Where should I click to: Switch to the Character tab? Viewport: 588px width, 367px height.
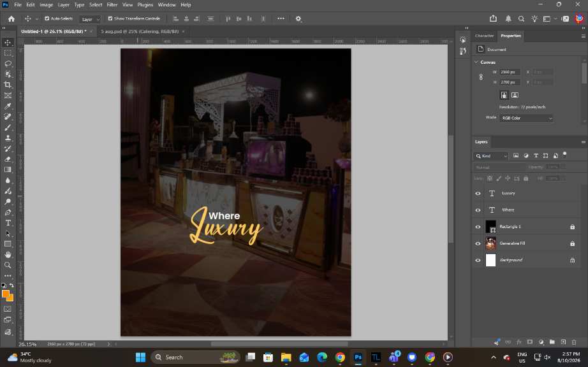[x=484, y=36]
